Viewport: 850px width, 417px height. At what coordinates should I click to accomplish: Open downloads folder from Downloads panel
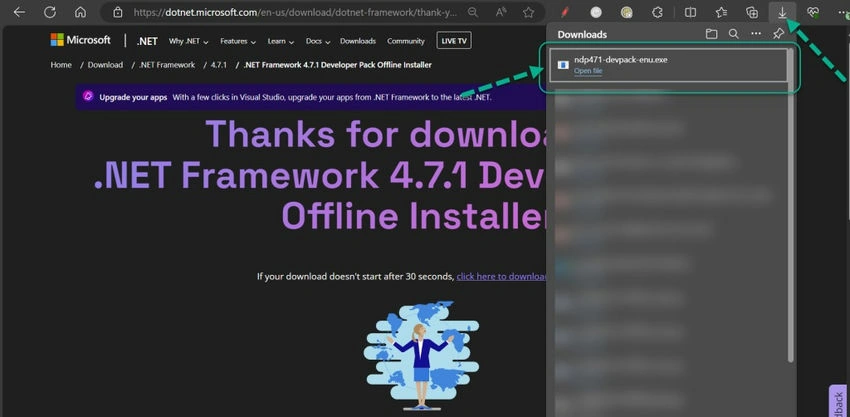(711, 34)
